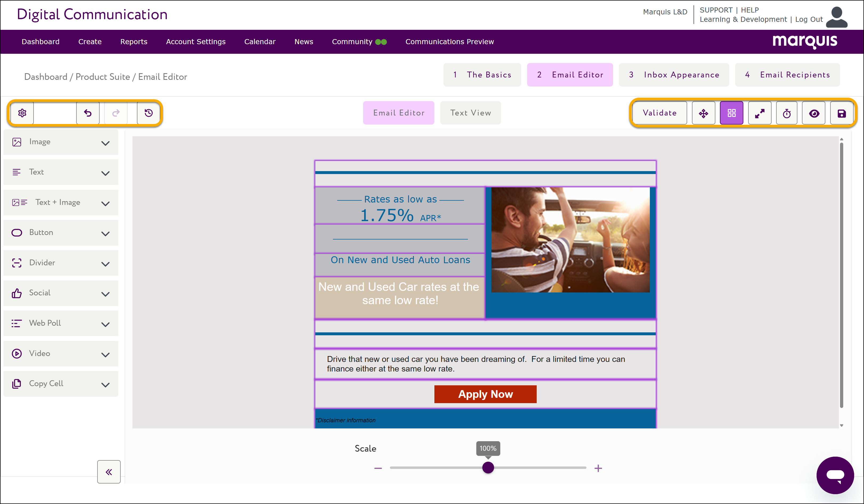This screenshot has height=504, width=864.
Task: Click the stopwatch timer icon
Action: [x=786, y=113]
